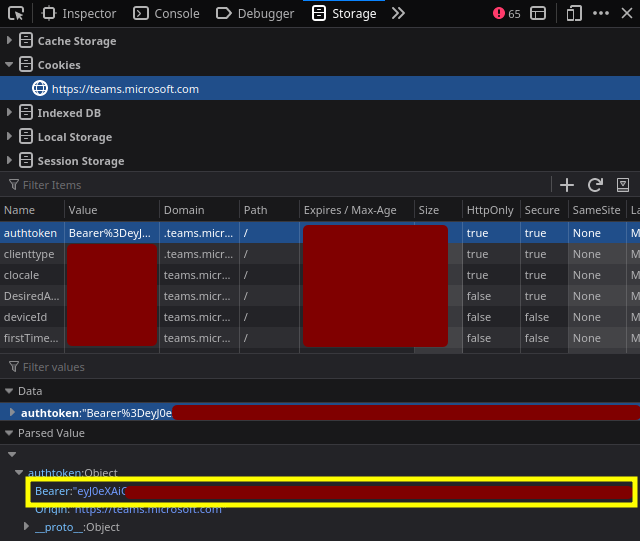The width and height of the screenshot is (640, 541).
Task: Add a new cookie with plus icon
Action: point(567,185)
